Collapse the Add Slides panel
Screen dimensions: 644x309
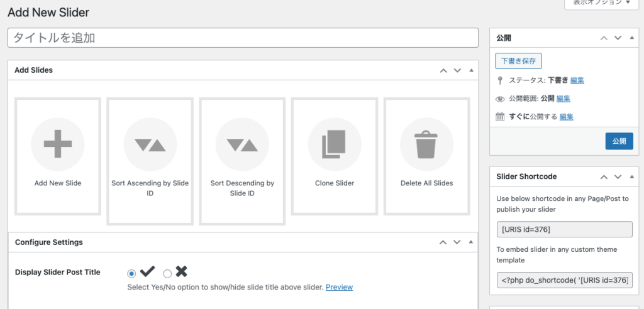471,70
